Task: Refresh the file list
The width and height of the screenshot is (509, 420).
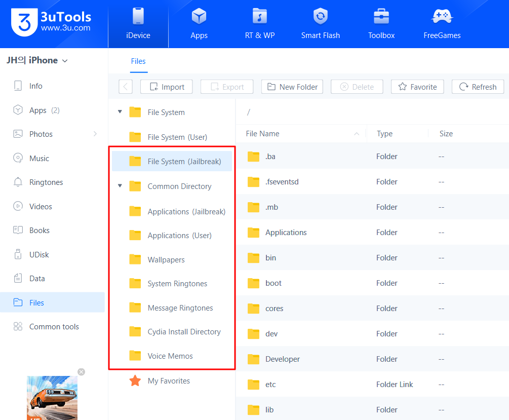Action: pos(478,87)
